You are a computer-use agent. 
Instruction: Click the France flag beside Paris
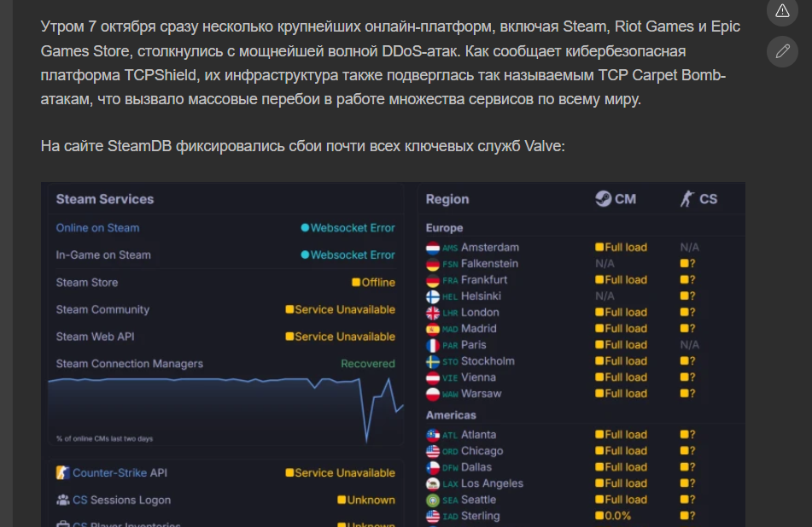coord(433,345)
